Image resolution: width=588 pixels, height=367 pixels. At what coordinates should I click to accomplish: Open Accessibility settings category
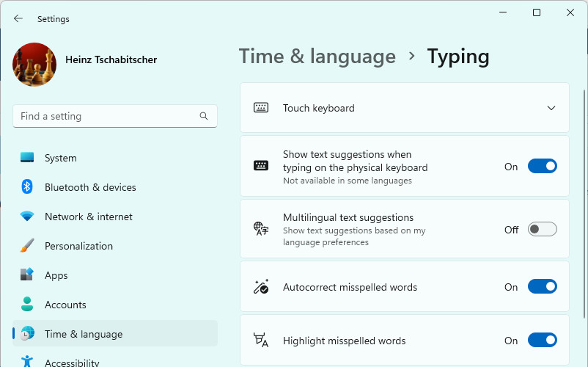tap(115, 359)
